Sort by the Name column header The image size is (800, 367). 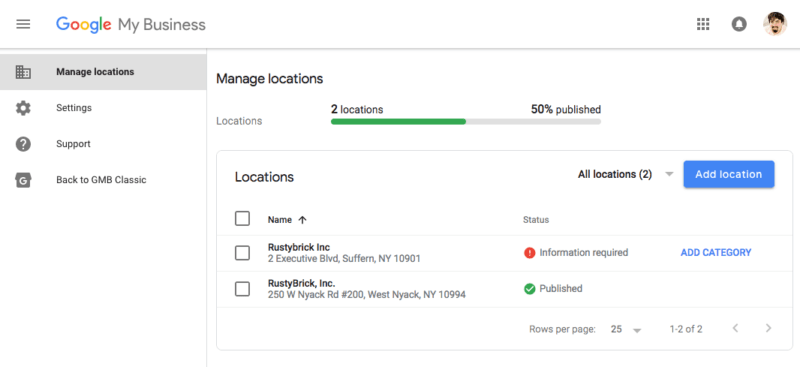pos(280,220)
